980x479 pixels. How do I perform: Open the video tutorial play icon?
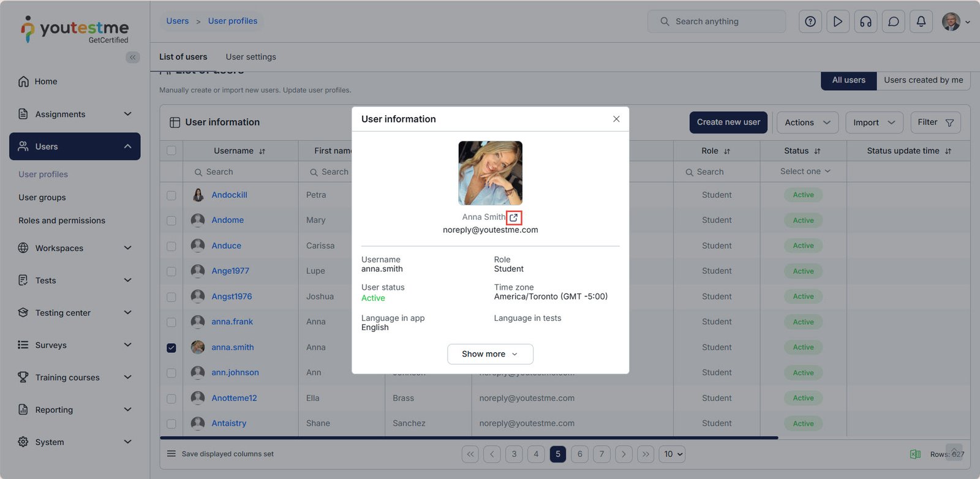837,21
